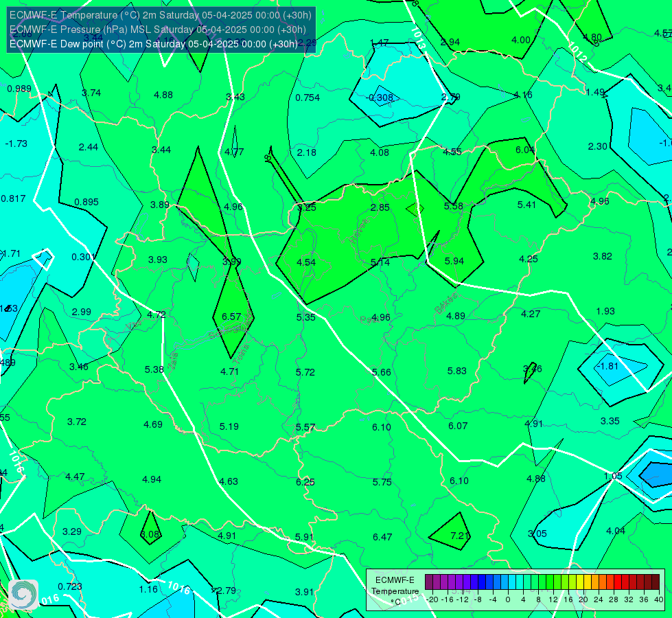Click the 2.30 temperature value

(597, 146)
